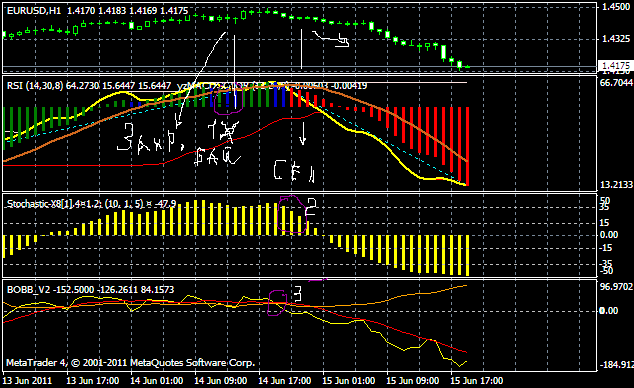Click the 15 Jun 09:00 time label

click(x=412, y=381)
